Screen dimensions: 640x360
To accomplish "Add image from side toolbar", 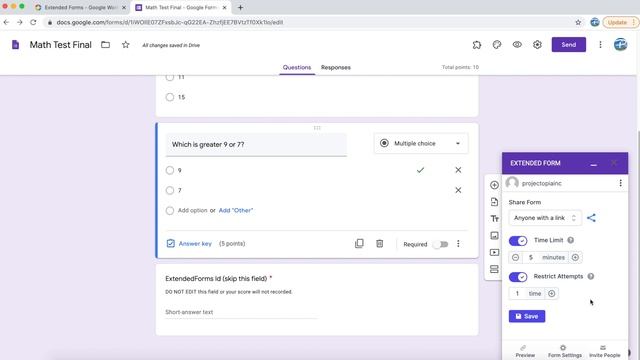I will (494, 236).
